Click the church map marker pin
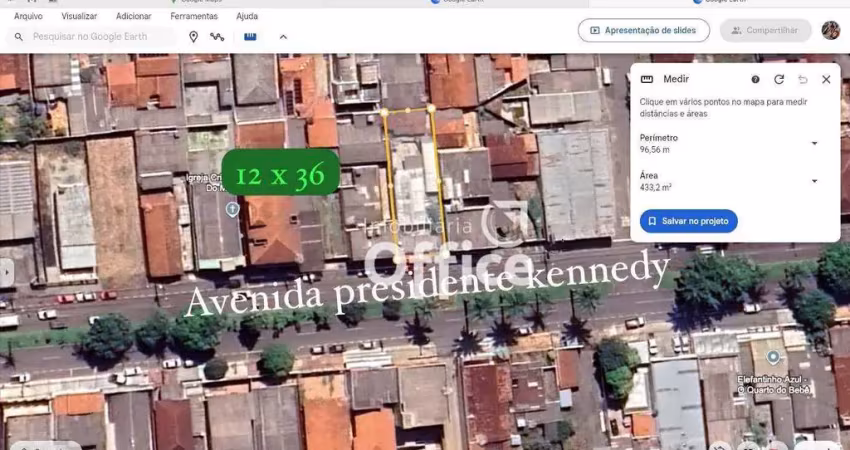The image size is (850, 450). click(x=232, y=209)
